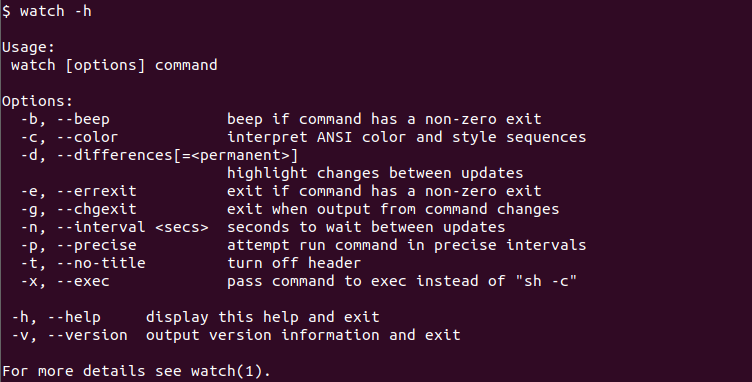752x382 pixels.
Task: Click the 'Options:' heading
Action: pyautogui.click(x=37, y=102)
